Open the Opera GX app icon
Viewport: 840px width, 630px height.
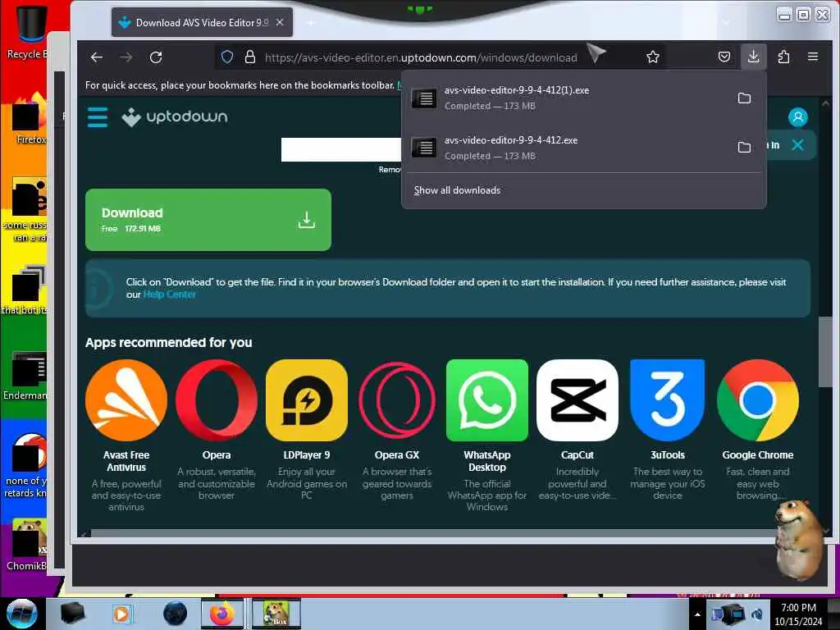(397, 400)
